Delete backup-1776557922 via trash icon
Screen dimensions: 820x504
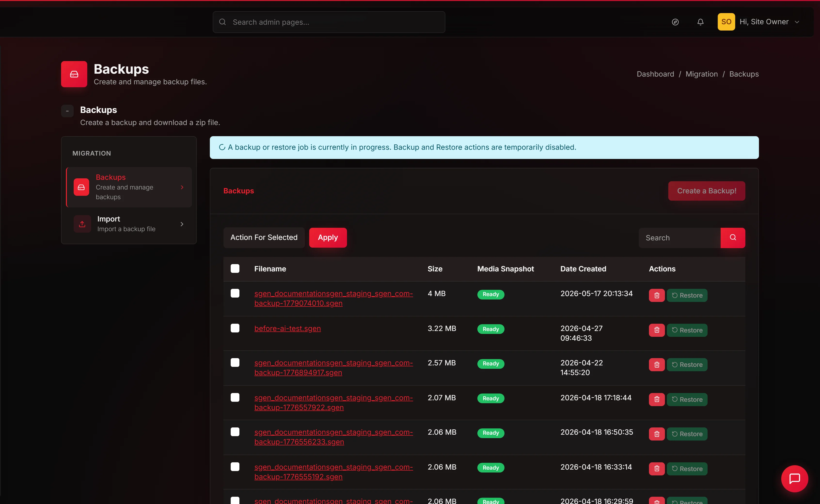click(x=657, y=399)
